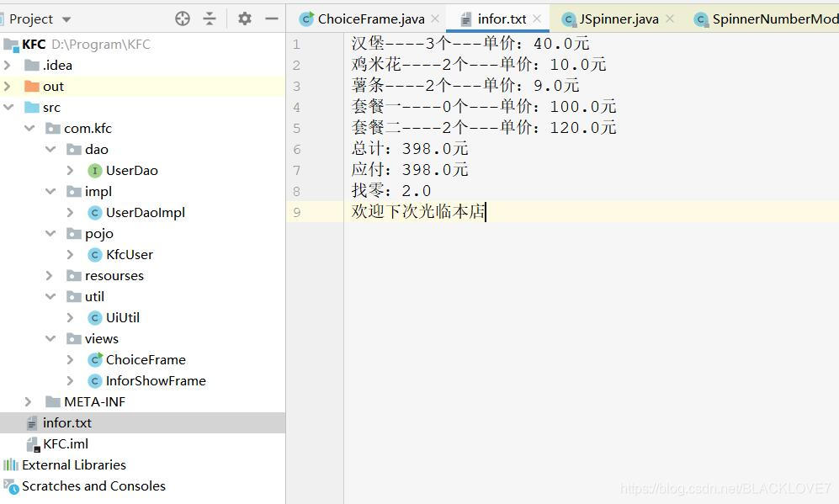
Task: Expand the out folder
Action: (x=8, y=86)
